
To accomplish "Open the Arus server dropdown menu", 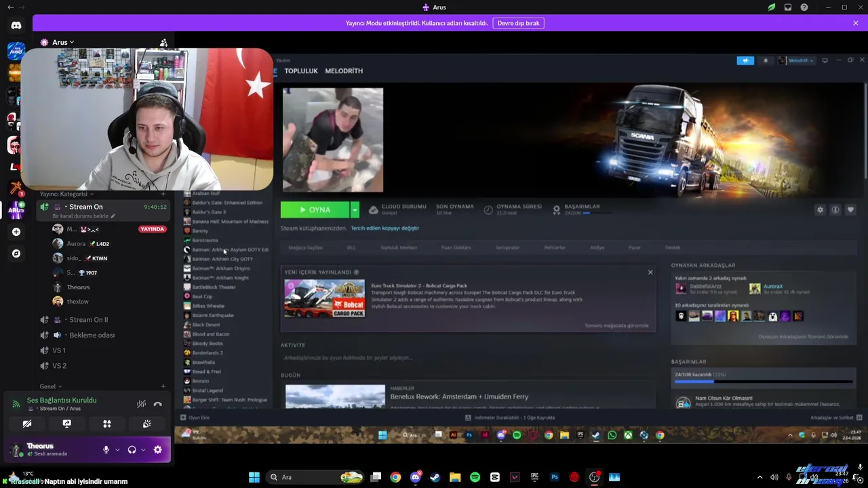I will [x=63, y=42].
